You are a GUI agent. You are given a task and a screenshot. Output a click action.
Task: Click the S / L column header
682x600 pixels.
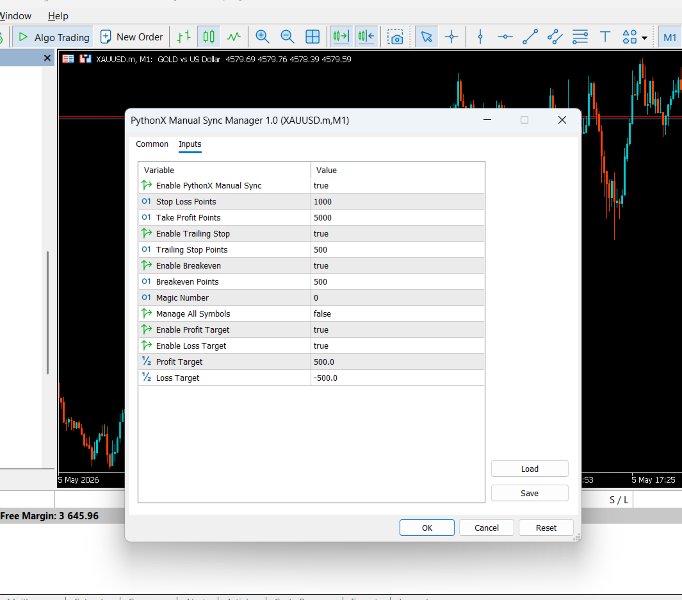click(x=618, y=500)
